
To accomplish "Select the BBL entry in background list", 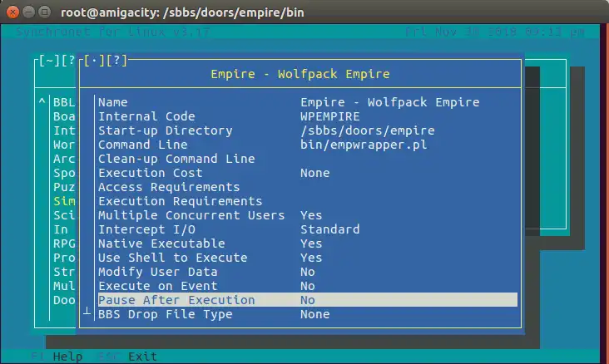I will click(64, 102).
